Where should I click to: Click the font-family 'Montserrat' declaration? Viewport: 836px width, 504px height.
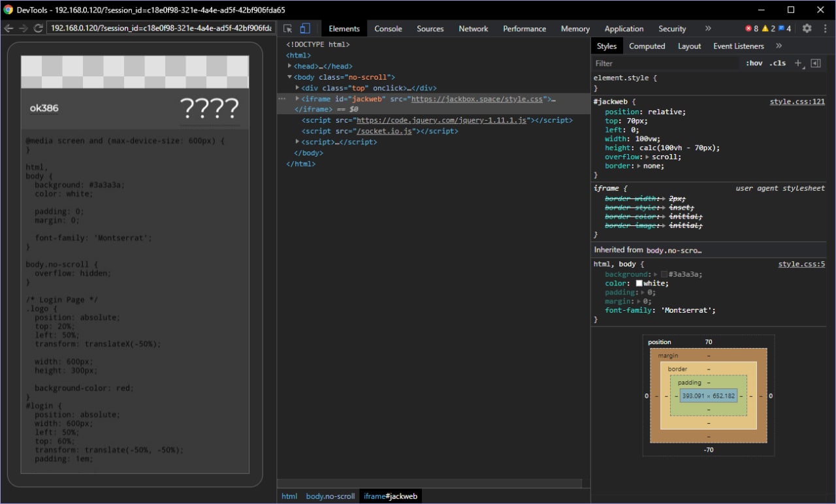[660, 311]
